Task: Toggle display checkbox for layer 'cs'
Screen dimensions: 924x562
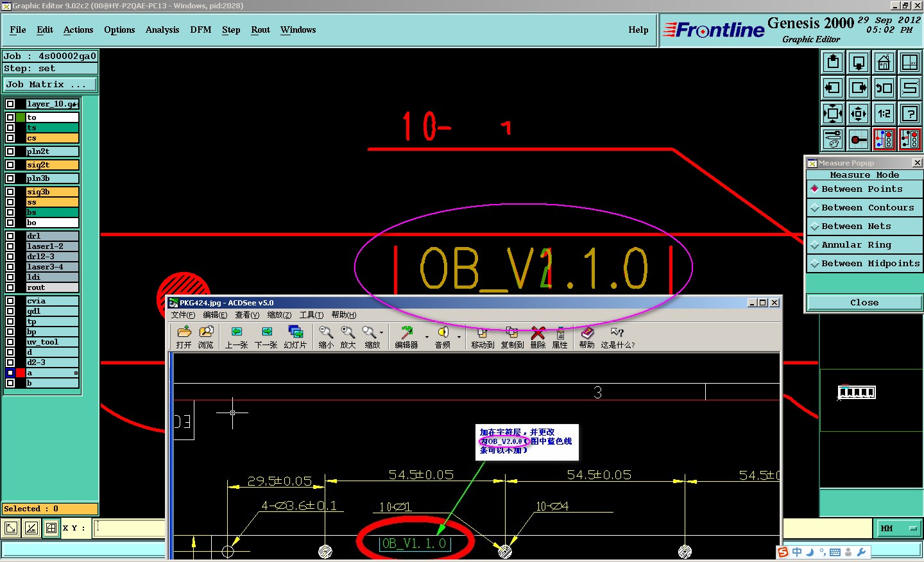Action: [10, 138]
